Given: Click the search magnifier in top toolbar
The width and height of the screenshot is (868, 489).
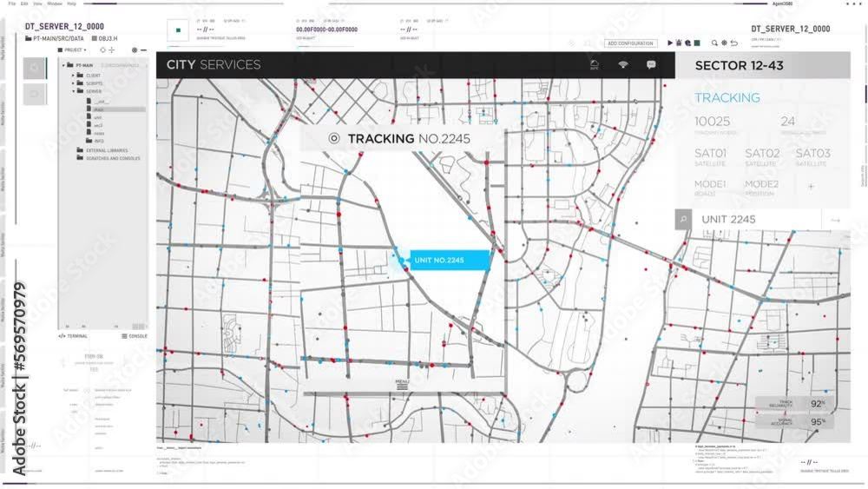Looking at the screenshot, I should point(714,43).
